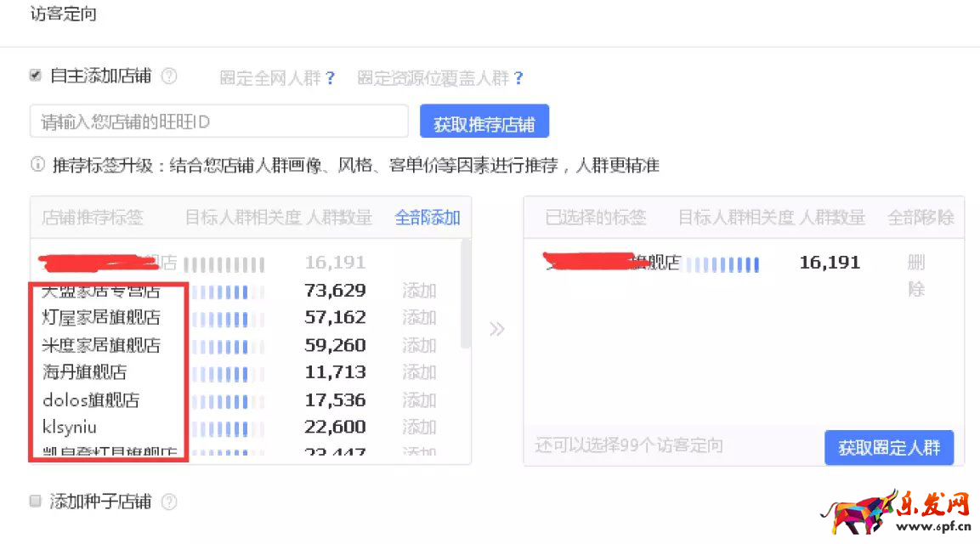Click the 店铺推荐标签 column header
Screen dimensions: 980x544
click(93, 218)
